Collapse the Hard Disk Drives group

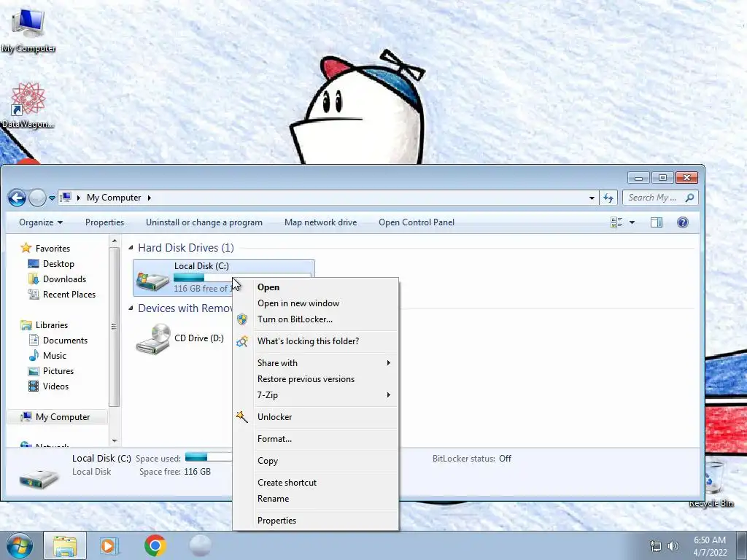click(x=131, y=248)
